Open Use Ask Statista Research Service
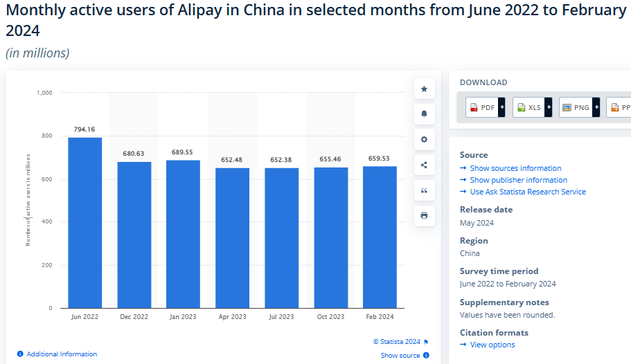Viewport: 631px width, 364px height. point(528,192)
